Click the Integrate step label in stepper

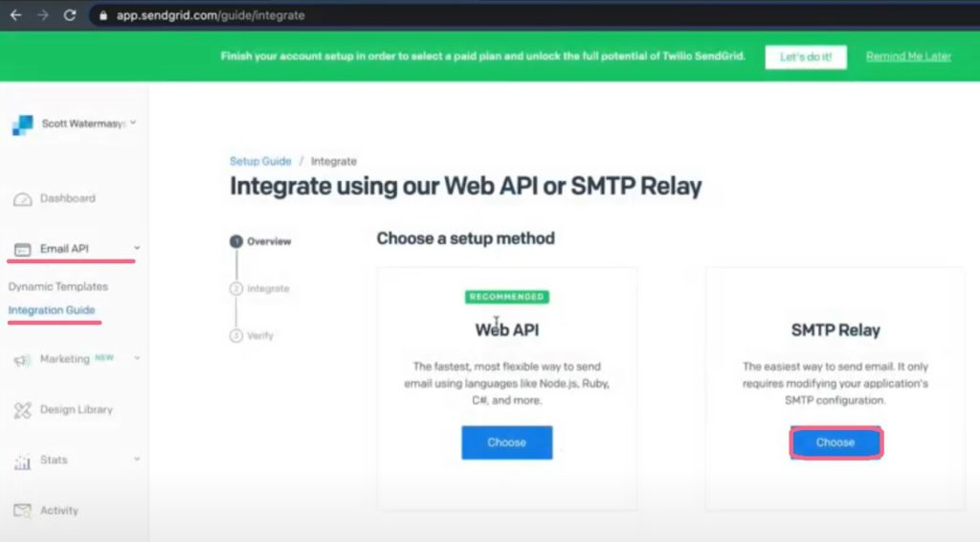268,288
